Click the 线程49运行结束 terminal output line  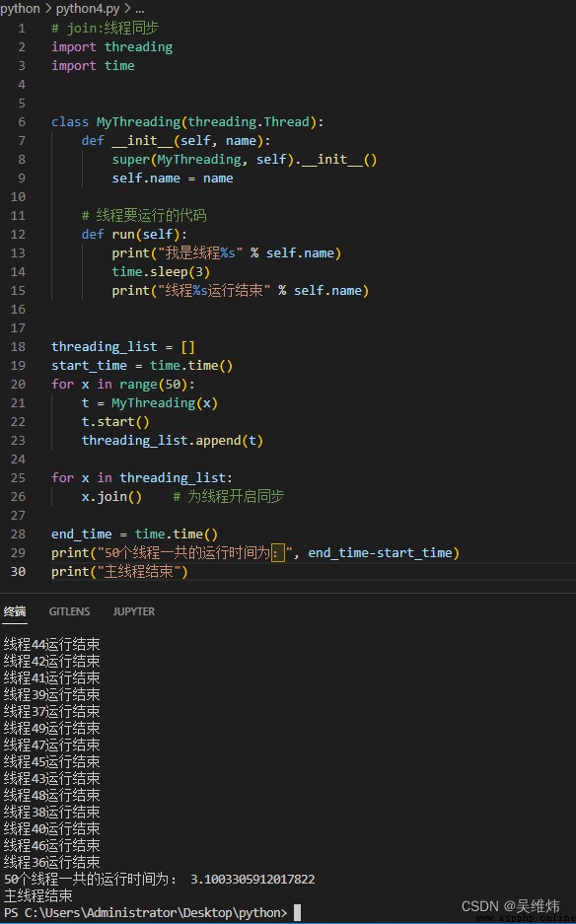(x=52, y=728)
